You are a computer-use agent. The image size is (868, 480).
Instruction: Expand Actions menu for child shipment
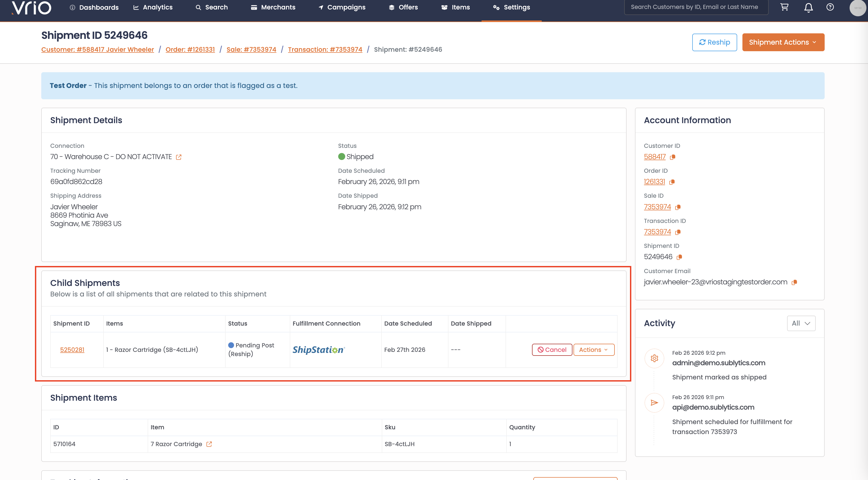593,350
